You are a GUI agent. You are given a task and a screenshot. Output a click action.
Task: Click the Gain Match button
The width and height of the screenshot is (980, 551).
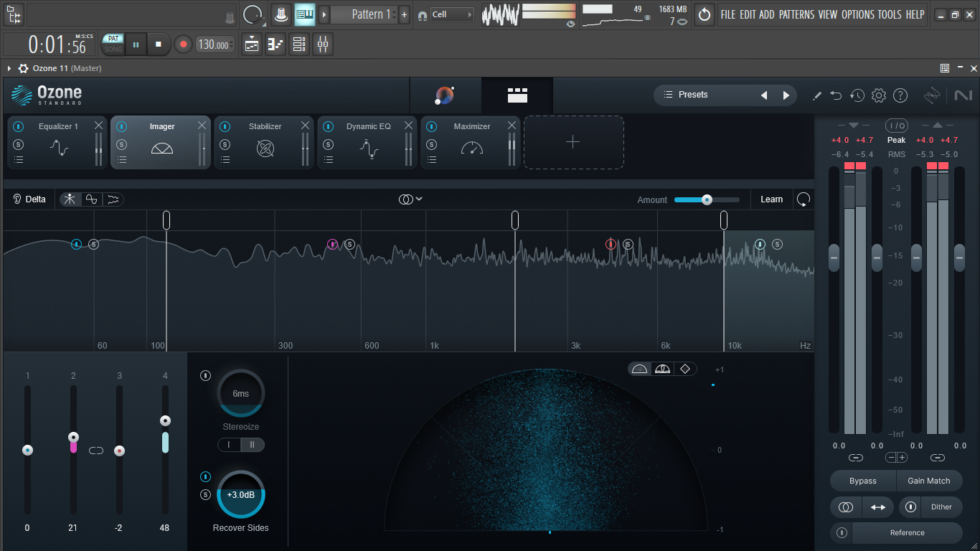click(929, 481)
